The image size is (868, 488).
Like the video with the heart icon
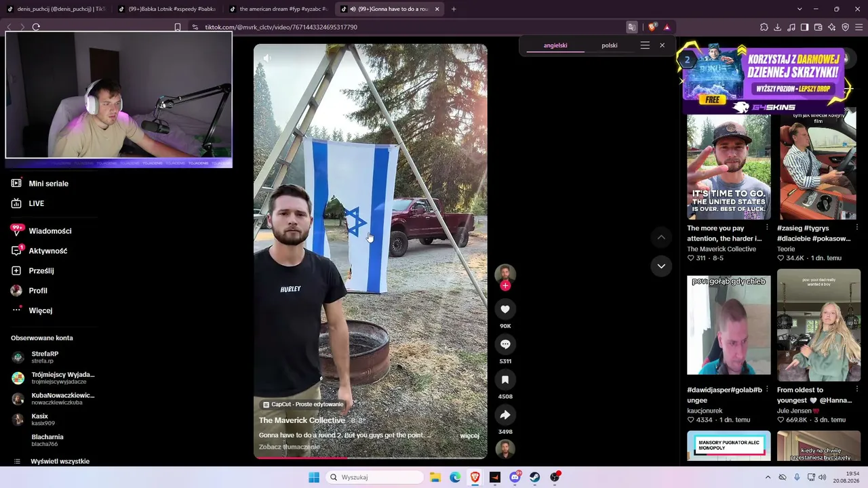pyautogui.click(x=505, y=309)
